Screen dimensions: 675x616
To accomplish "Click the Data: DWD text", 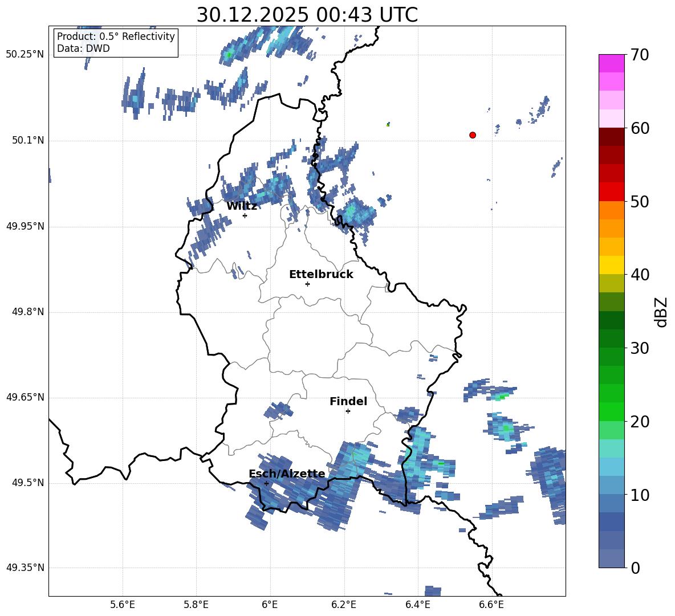I will 83,48.
